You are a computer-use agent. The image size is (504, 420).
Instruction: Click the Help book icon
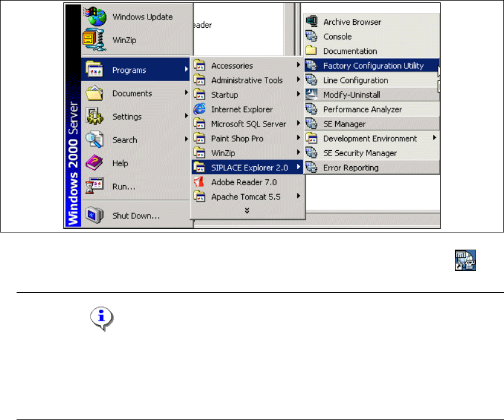[x=94, y=163]
